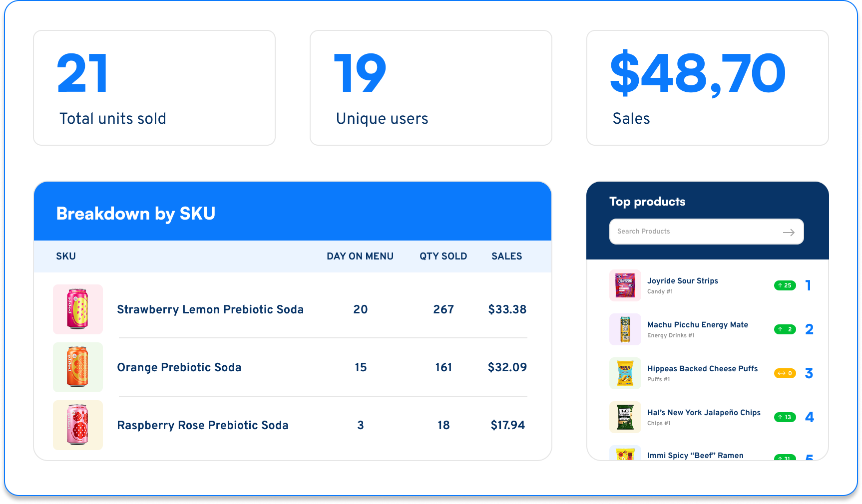Select the Joyride Sour Strips product image
This screenshot has width=862, height=504.
click(x=625, y=285)
